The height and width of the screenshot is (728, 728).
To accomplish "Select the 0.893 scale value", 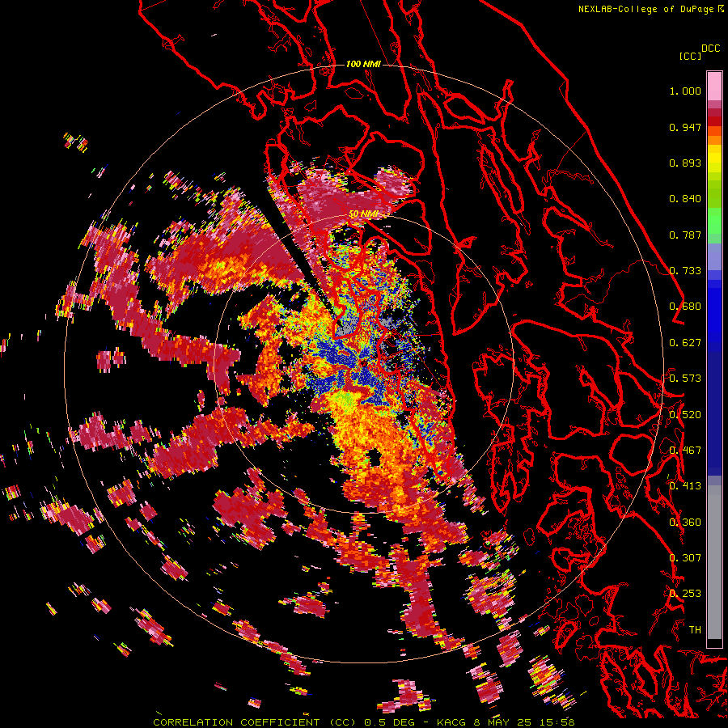I will click(685, 163).
